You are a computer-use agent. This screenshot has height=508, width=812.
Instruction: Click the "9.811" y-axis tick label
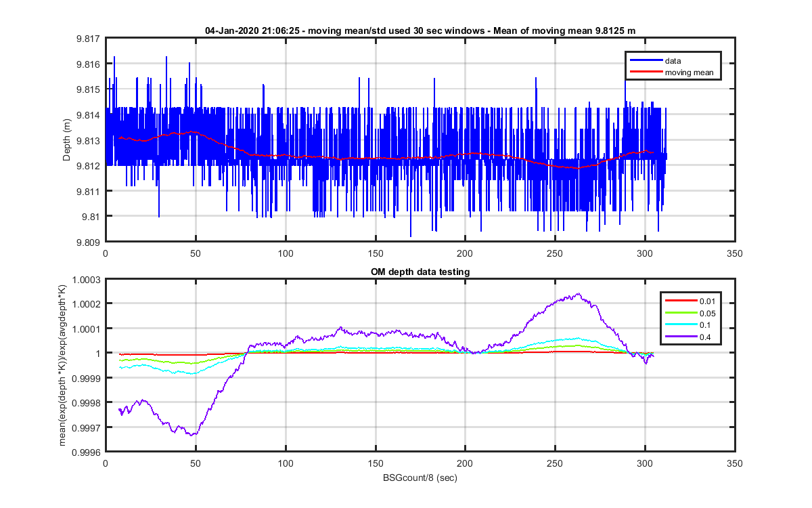click(x=89, y=191)
